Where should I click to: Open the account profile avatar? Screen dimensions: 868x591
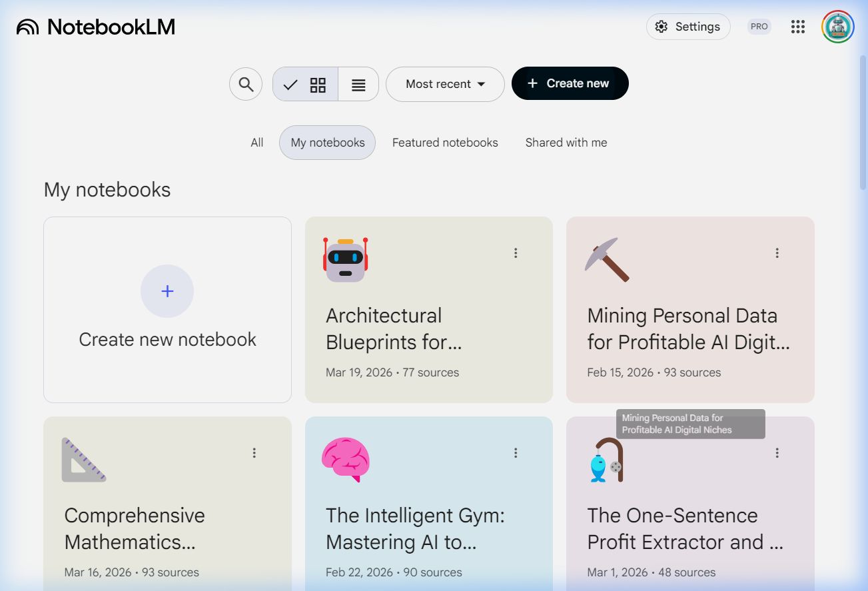tap(837, 27)
